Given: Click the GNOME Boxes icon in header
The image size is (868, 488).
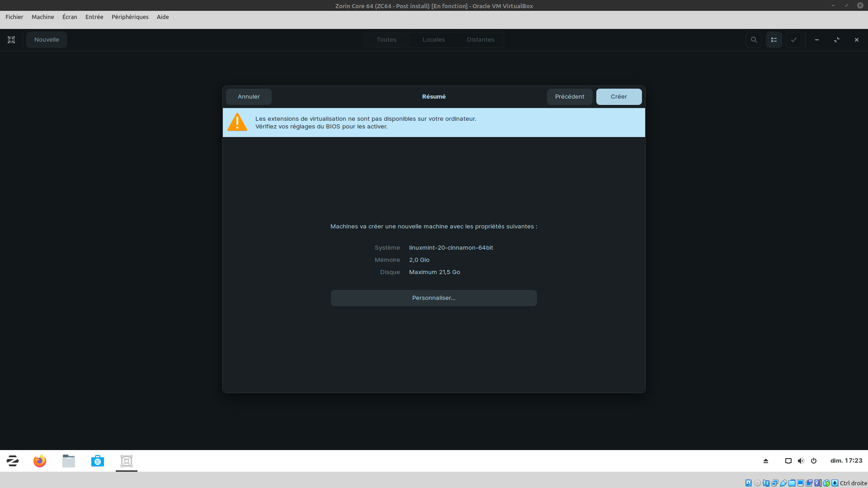Looking at the screenshot, I should 11,40.
